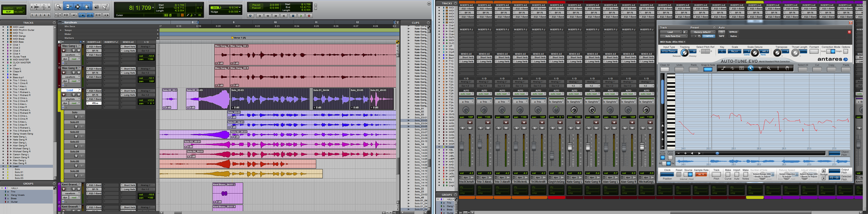Toggle the Tab to Transients button

pos(66,15)
